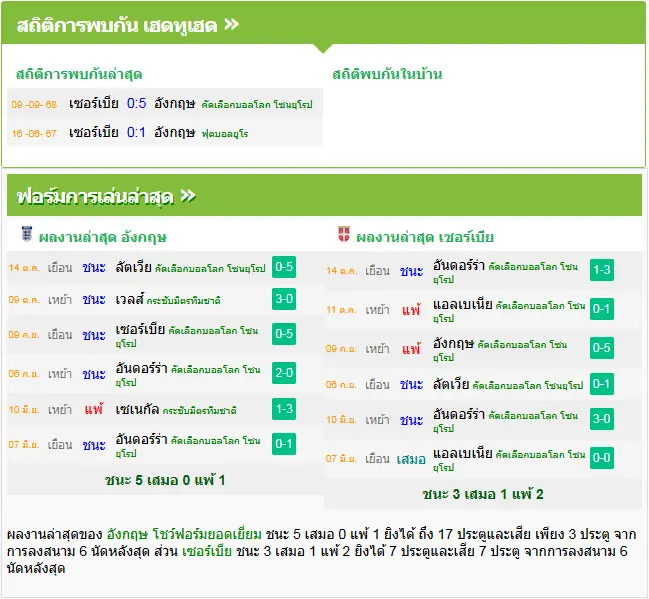Viewport: 649px width, 599px height.
Task: Open the ผลงานล่าสุด เซอร์เบีย heading
Action: (425, 238)
